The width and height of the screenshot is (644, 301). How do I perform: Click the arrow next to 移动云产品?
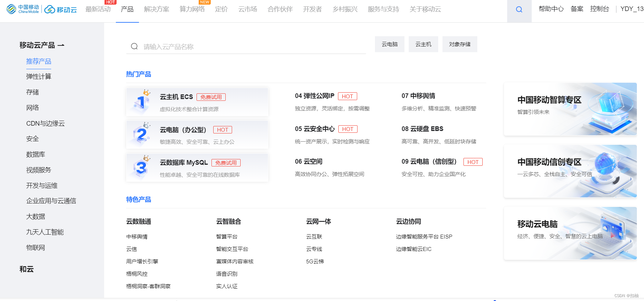[61, 45]
